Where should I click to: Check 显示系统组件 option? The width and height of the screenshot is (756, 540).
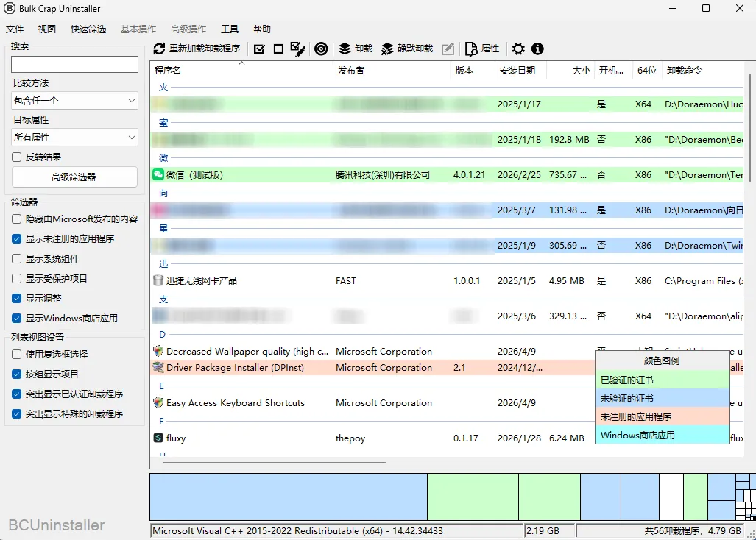16,259
